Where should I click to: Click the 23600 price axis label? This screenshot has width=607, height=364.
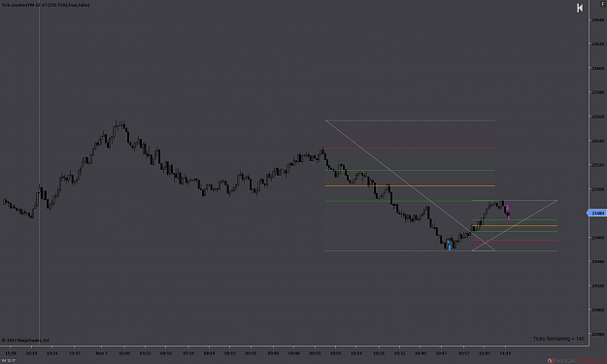(597, 68)
